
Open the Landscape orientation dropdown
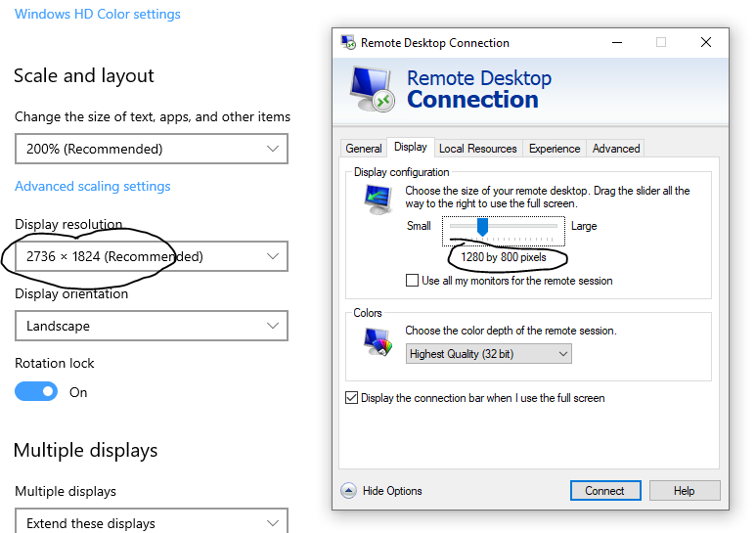pyautogui.click(x=152, y=326)
